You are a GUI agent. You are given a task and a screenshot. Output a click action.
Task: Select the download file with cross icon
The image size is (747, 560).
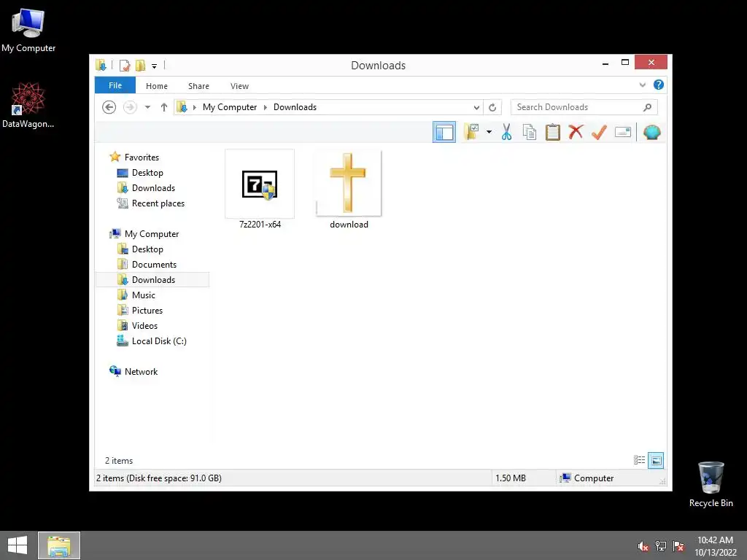click(349, 190)
